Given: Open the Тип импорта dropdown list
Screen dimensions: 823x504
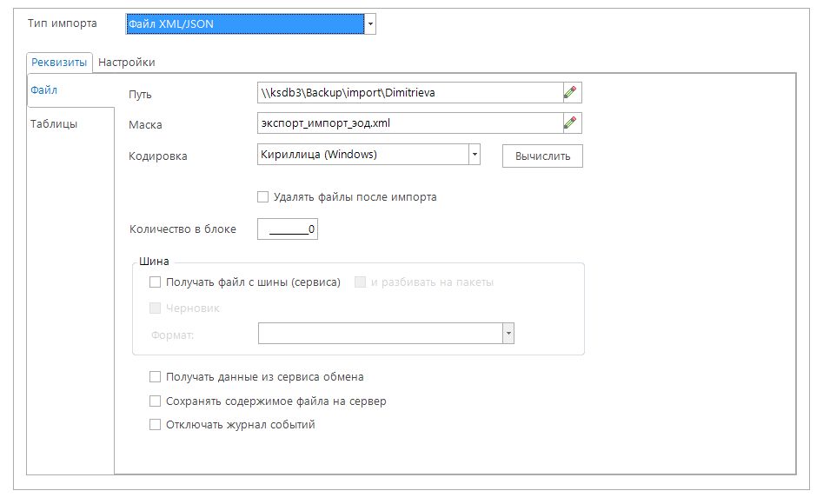Looking at the screenshot, I should pyautogui.click(x=371, y=24).
